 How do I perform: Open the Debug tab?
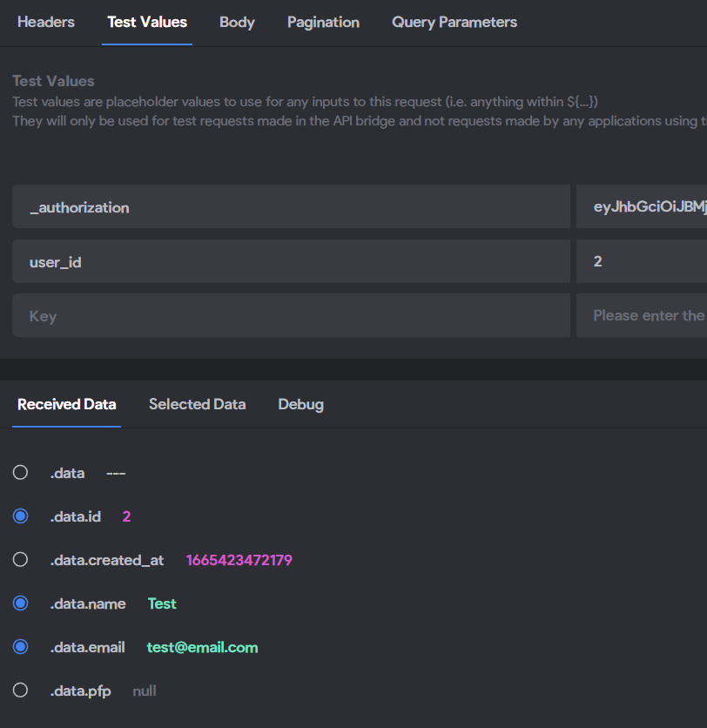[300, 404]
